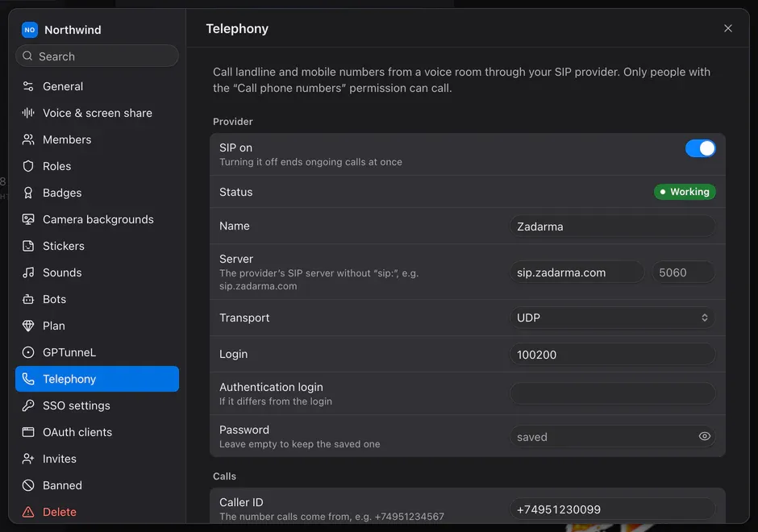Click the Name field containing Zadarma
The width and height of the screenshot is (758, 532).
point(612,227)
